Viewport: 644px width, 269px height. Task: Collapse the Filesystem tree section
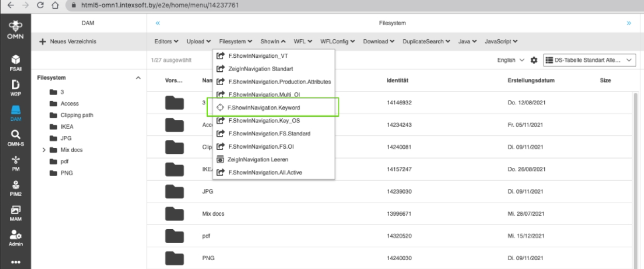click(137, 78)
